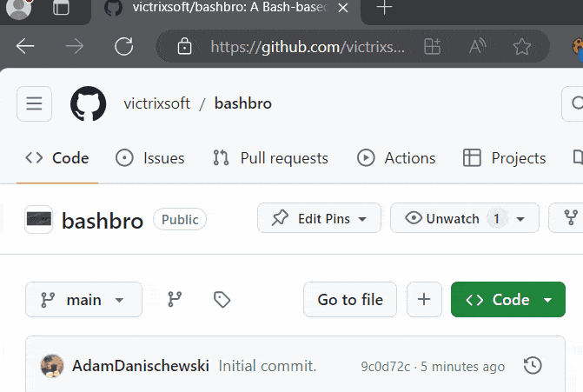Viewport: 583px width, 392px height.
Task: Click the tab actions menu icon
Action: [x=61, y=8]
